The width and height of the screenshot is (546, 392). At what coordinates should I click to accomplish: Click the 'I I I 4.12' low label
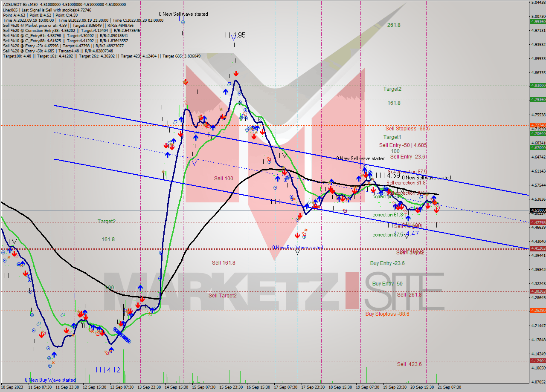click(x=108, y=370)
